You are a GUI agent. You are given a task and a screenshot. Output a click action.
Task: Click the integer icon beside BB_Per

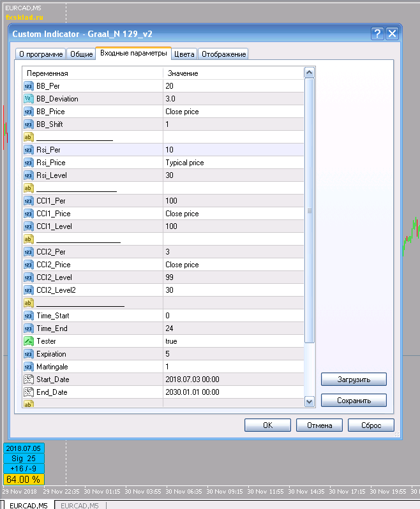[29, 86]
